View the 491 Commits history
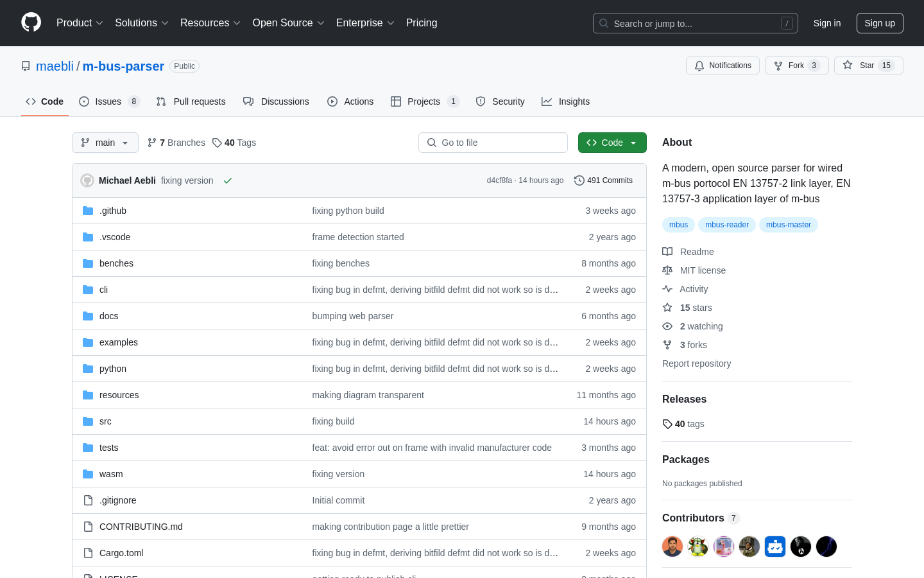 pos(603,180)
